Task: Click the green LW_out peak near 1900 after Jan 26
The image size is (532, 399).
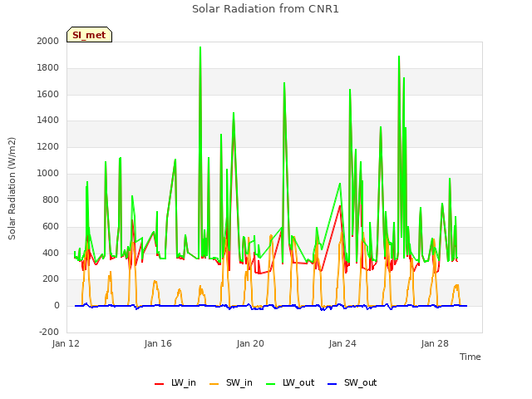Action: click(399, 57)
